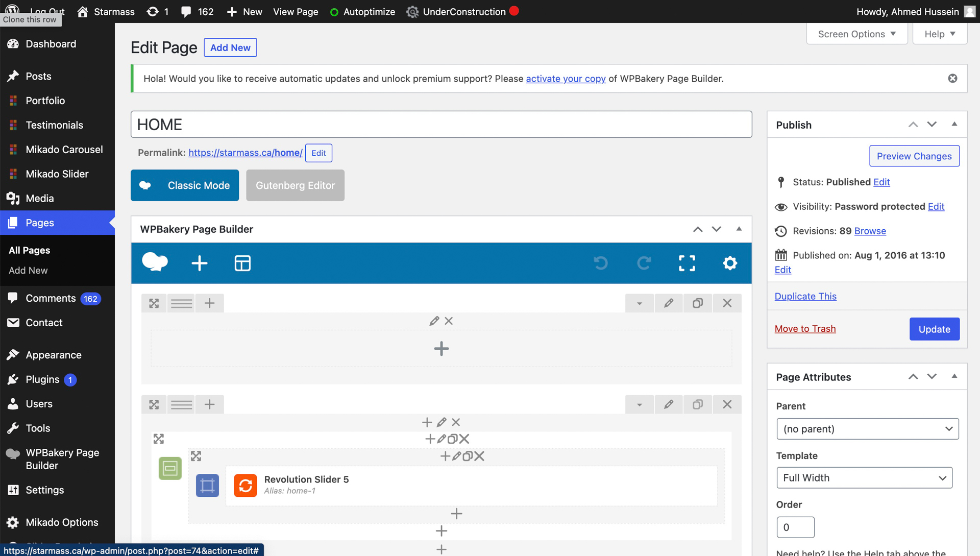
Task: Click the blue inner column frame icon
Action: click(x=207, y=485)
